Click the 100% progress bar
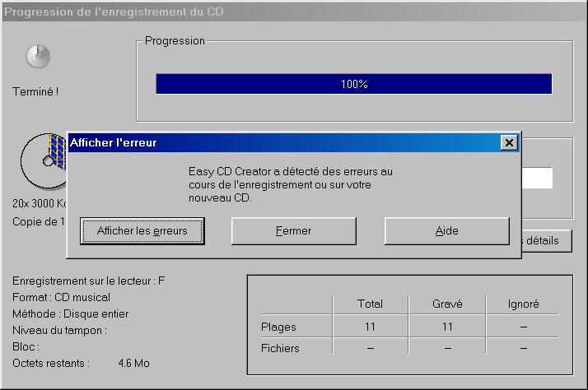Viewport: 588px width, 390px height. click(x=354, y=84)
